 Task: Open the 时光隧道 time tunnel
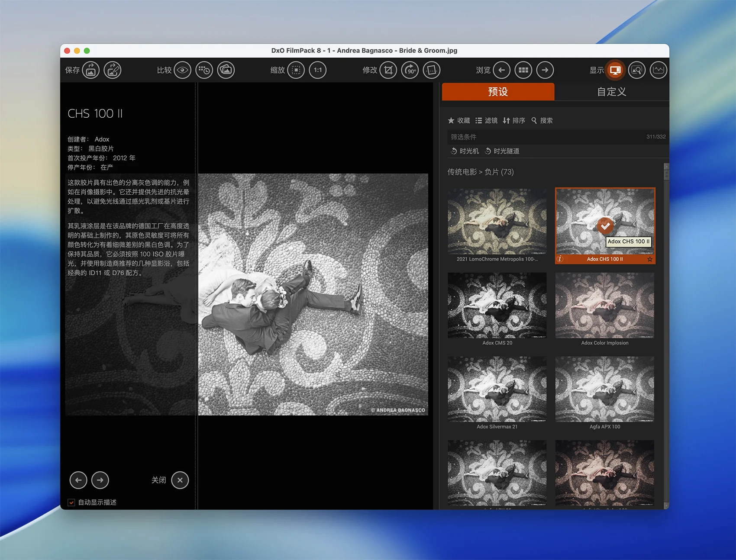[x=502, y=151]
